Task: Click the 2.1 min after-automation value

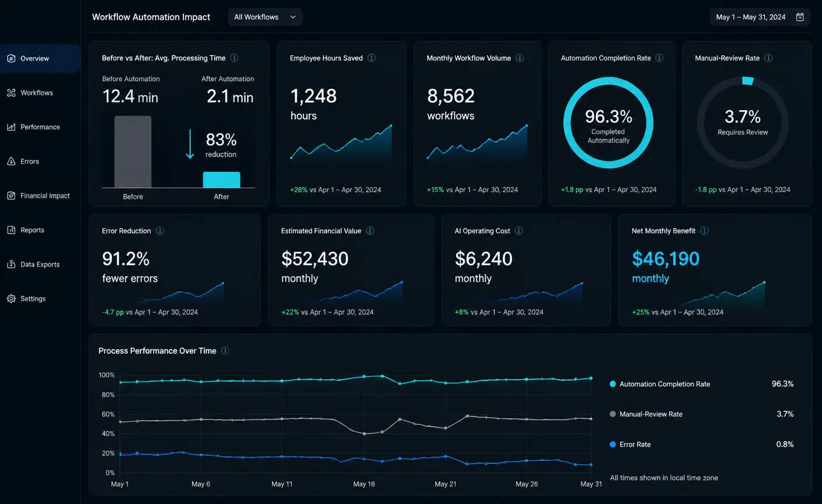Action: (230, 96)
